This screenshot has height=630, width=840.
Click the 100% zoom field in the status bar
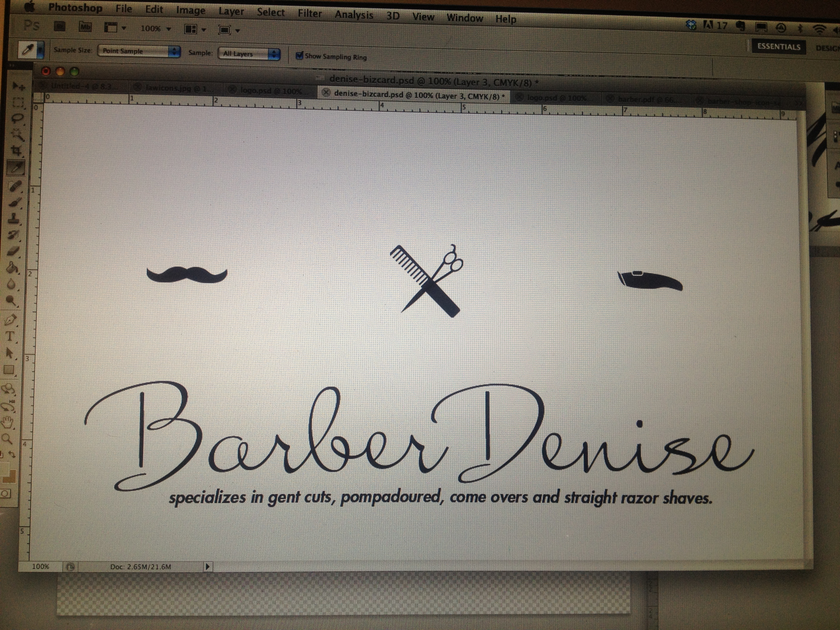coord(41,567)
